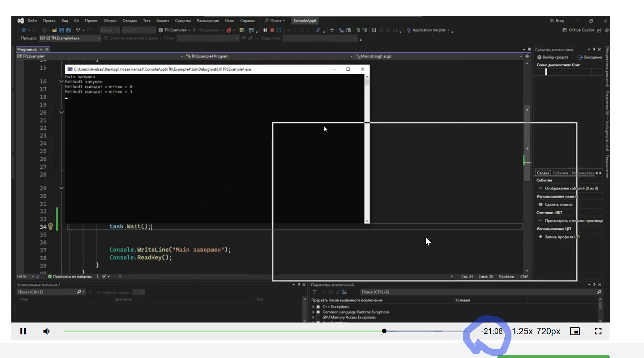The image size is (644, 358).
Task: Save all files via toolbar icon
Action: point(68,30)
